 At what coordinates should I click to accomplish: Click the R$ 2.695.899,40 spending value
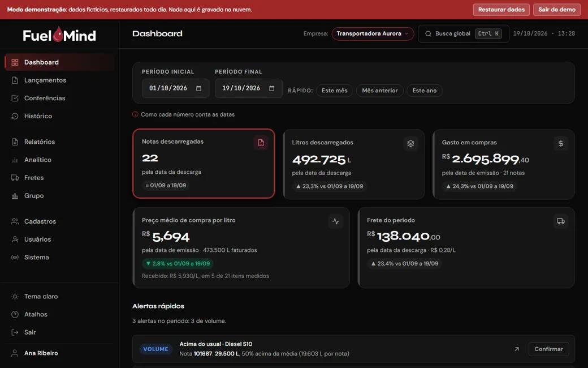(x=486, y=159)
